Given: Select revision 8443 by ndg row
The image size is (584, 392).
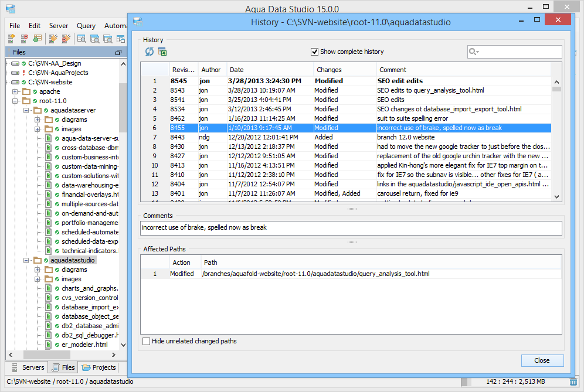Looking at the screenshot, I should tap(346, 137).
